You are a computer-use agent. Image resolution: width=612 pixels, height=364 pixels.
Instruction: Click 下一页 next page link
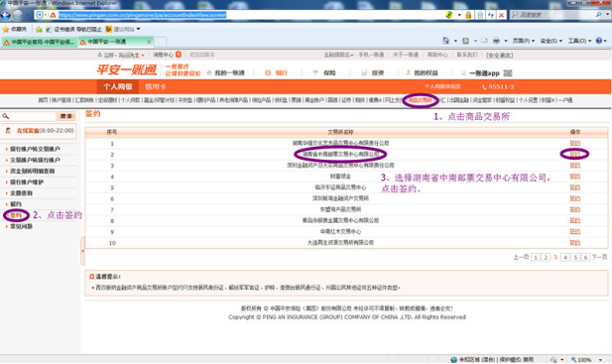(x=599, y=257)
